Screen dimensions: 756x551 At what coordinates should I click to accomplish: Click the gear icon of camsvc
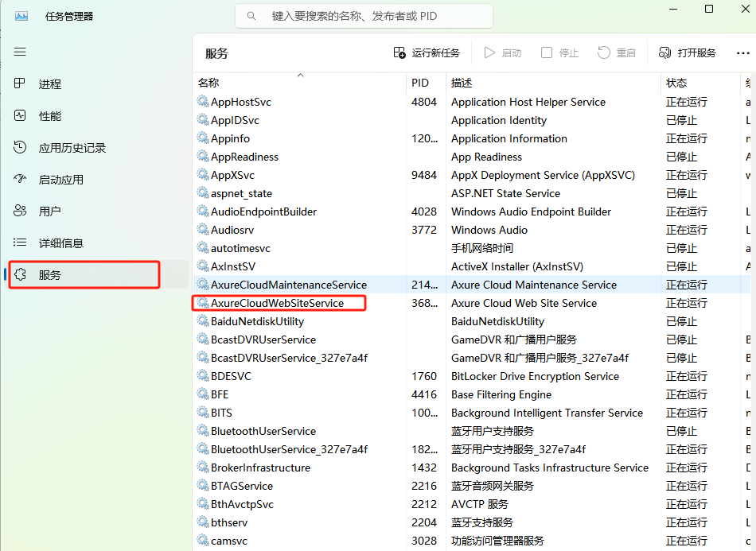click(x=203, y=541)
